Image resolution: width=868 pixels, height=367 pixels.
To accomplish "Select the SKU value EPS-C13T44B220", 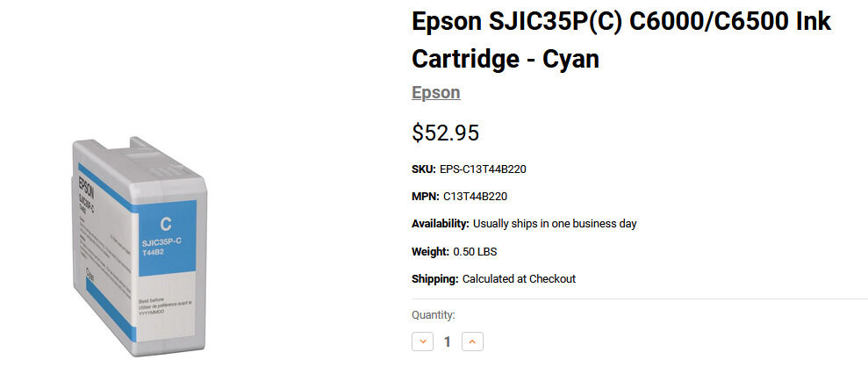I will 483,169.
